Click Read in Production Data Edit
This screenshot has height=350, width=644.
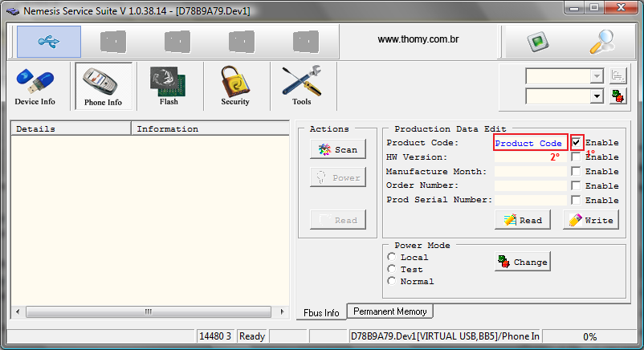523,220
